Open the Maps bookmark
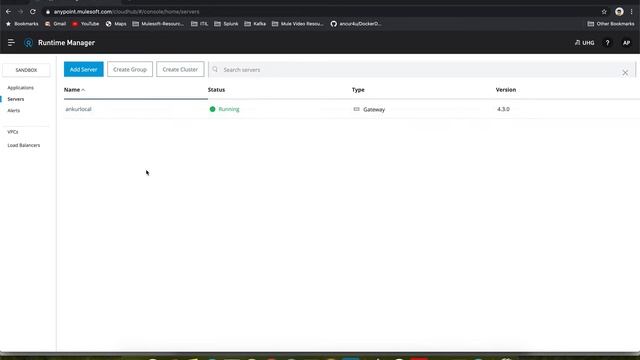 (116, 24)
